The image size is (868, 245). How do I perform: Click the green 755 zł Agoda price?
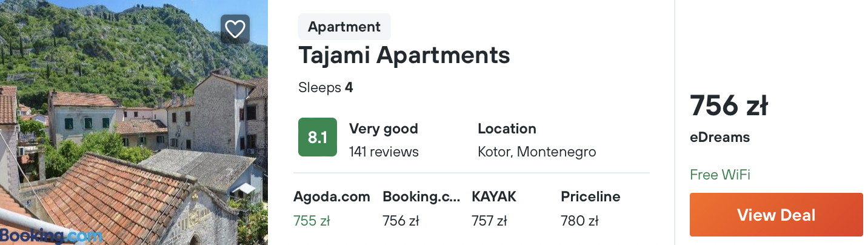pos(312,221)
